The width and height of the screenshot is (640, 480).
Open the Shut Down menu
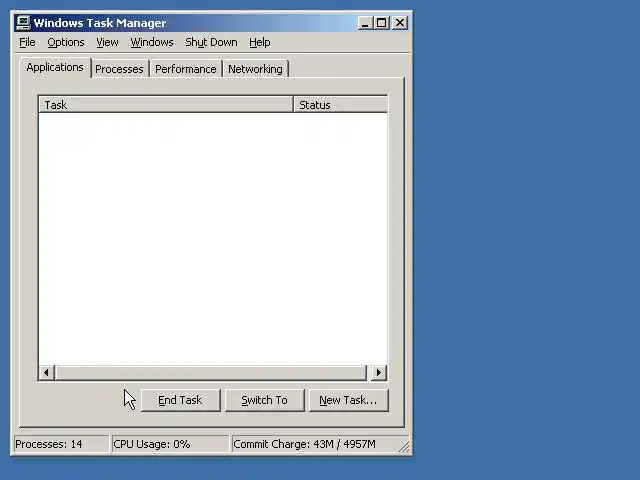point(211,42)
